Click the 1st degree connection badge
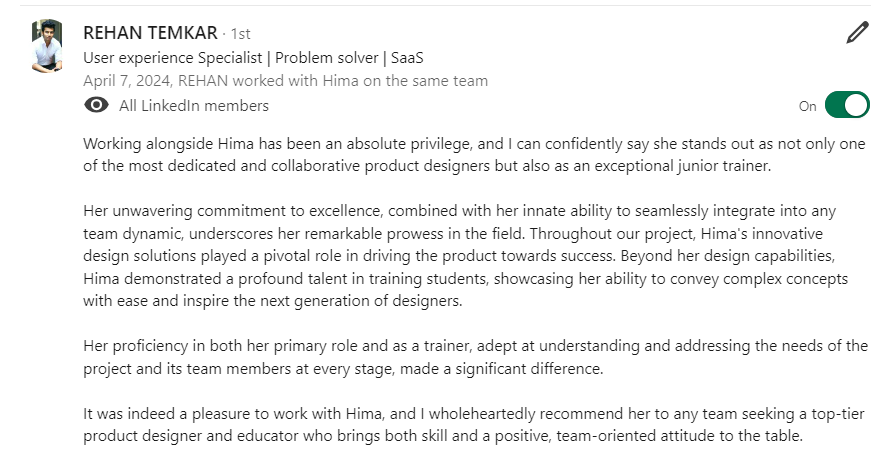Screen dimensions: 891x452 tap(241, 34)
